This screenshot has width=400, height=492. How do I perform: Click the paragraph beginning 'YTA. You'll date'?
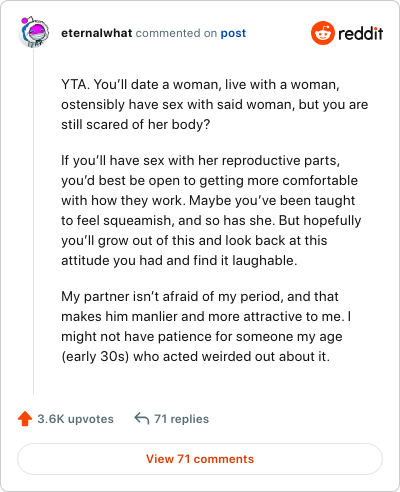point(215,104)
